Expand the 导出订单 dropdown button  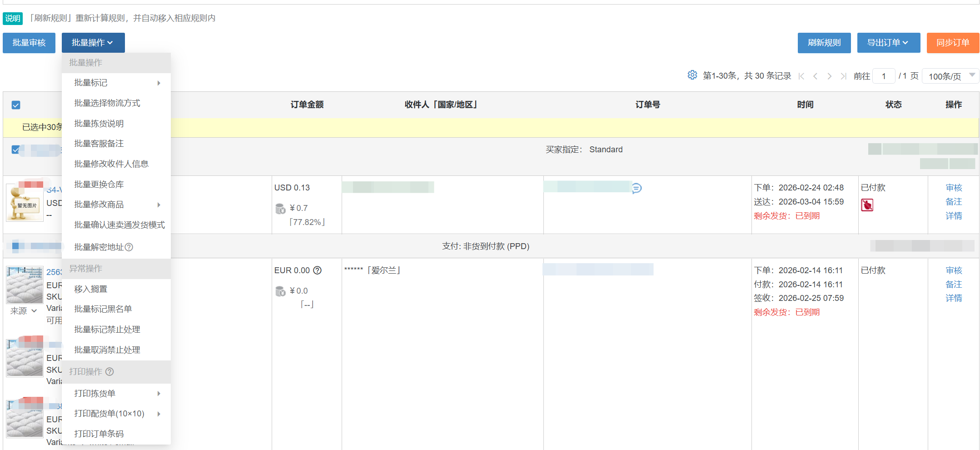(888, 43)
